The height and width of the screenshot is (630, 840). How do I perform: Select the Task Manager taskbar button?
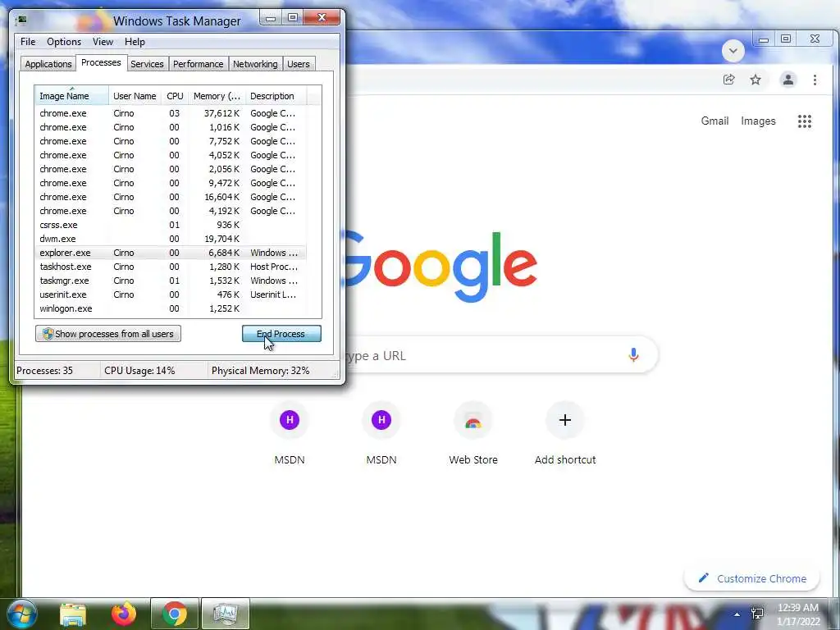pyautogui.click(x=226, y=614)
